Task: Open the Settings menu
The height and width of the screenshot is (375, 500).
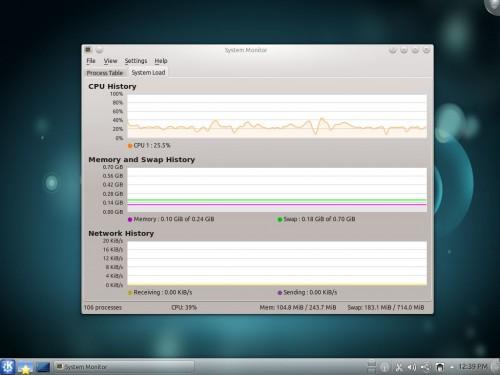Action: 136,61
